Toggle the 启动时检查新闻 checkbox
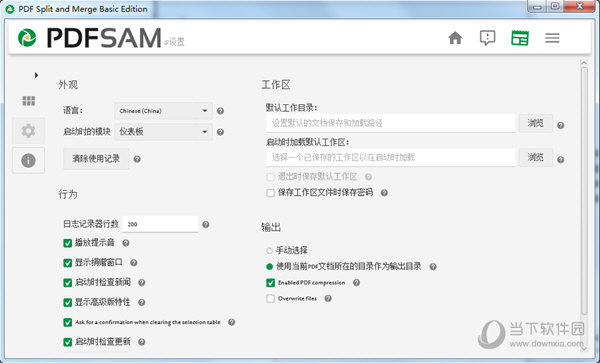The height and width of the screenshot is (363, 600). pos(68,283)
